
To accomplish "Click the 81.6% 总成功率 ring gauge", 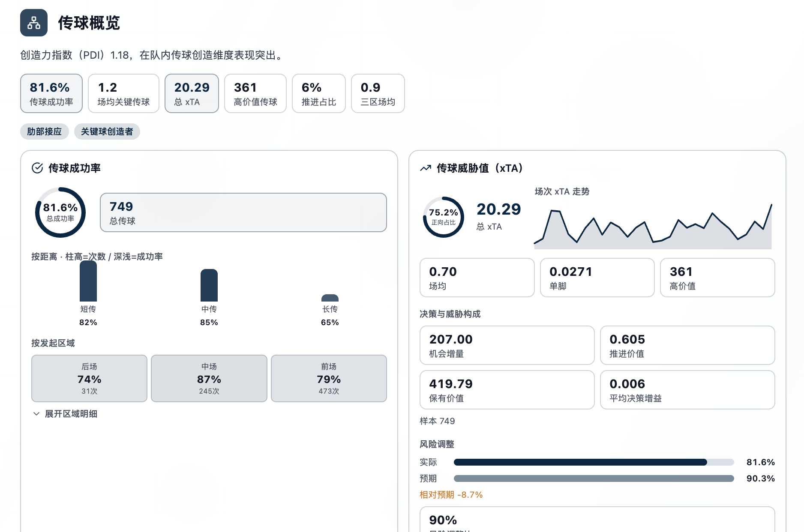I will coord(60,212).
